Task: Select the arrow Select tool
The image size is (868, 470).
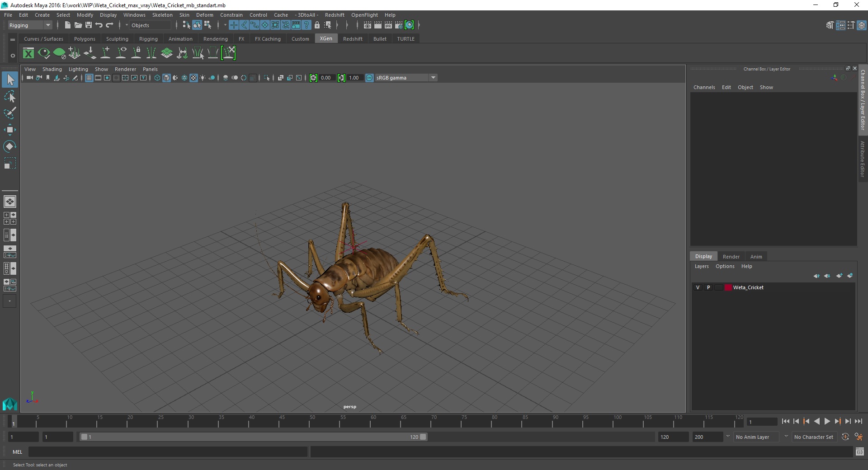Action: click(x=10, y=80)
